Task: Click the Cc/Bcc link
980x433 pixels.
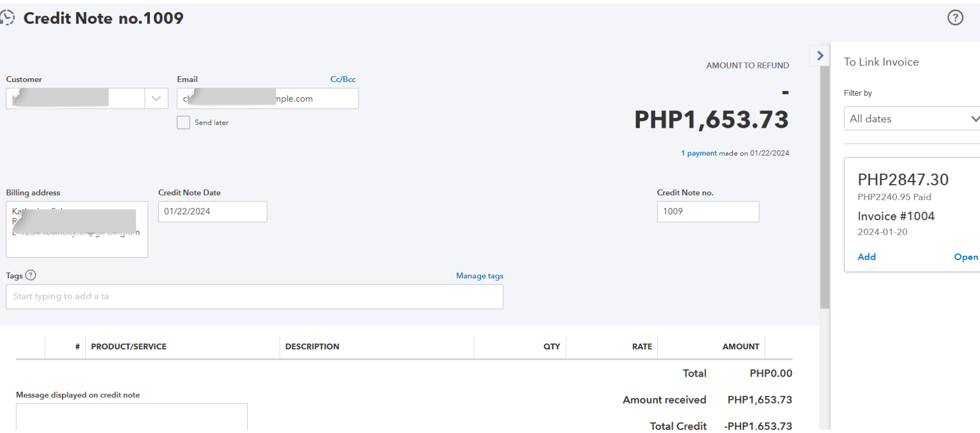Action: point(343,79)
